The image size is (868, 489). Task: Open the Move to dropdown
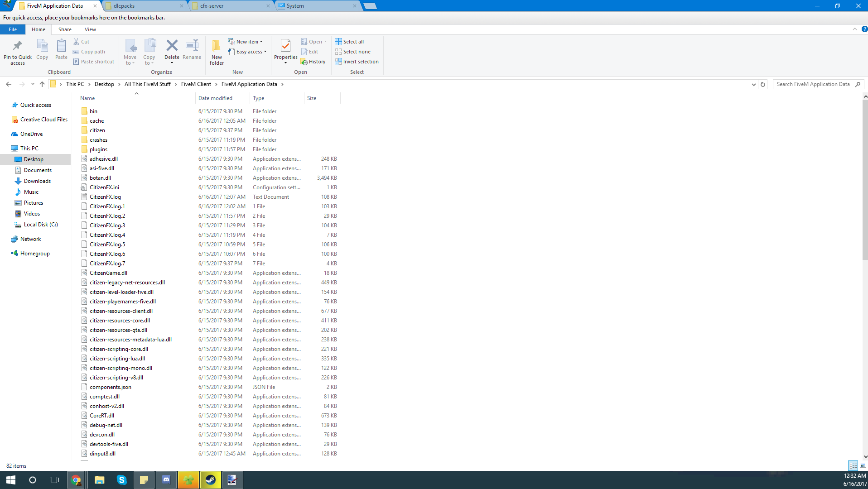tap(130, 52)
